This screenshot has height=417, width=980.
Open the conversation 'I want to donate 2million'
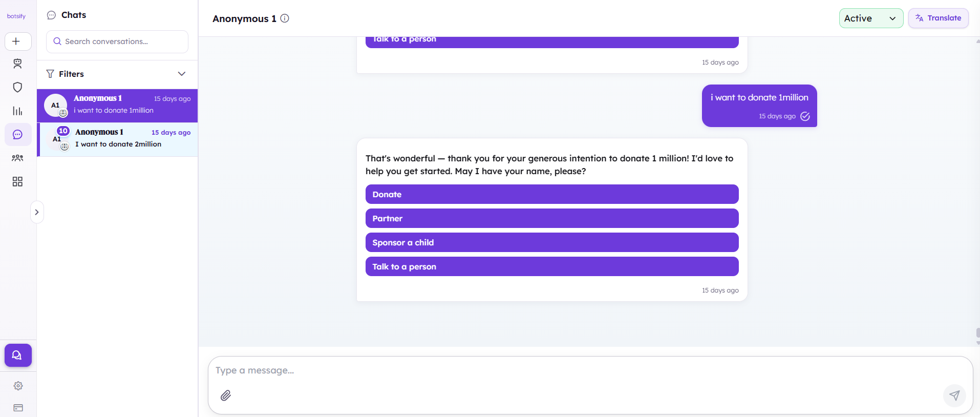click(117, 139)
